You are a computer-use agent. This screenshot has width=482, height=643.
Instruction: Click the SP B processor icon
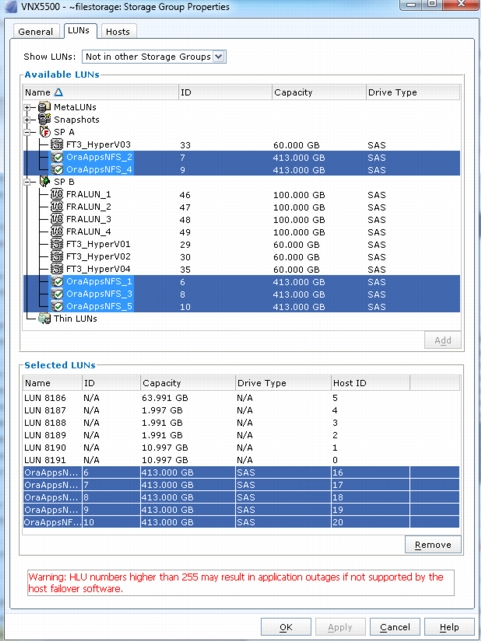tap(44, 182)
